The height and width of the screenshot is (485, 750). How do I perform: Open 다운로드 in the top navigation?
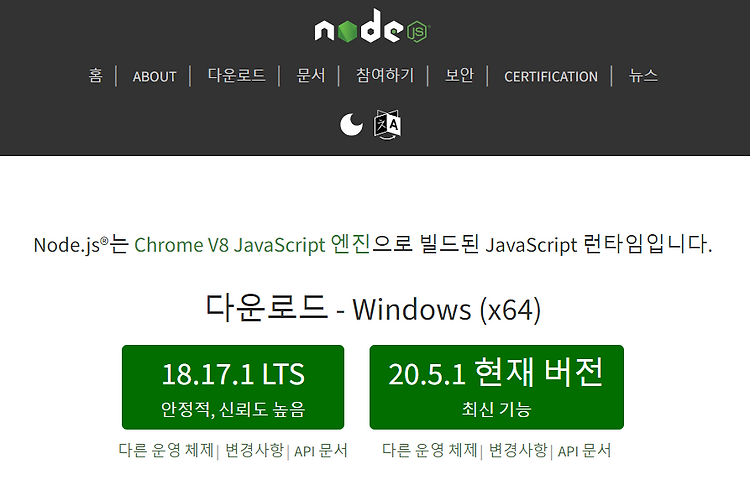click(x=236, y=76)
